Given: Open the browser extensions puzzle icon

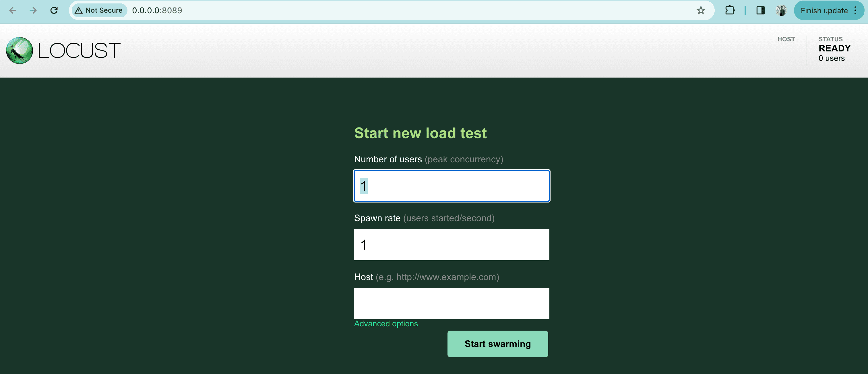Looking at the screenshot, I should [730, 10].
